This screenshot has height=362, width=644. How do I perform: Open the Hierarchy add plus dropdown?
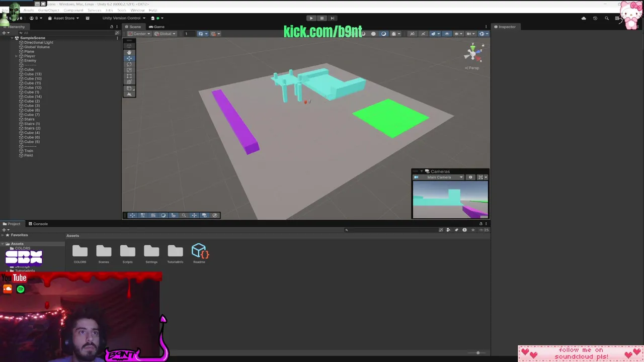click(x=5, y=33)
